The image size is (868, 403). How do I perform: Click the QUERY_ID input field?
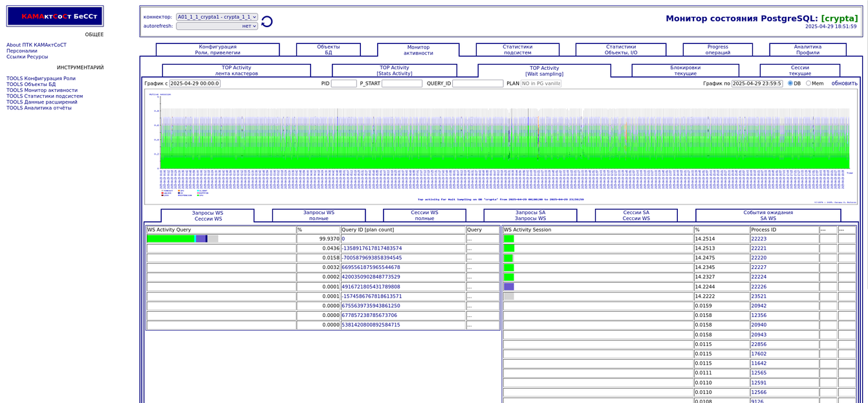[477, 83]
